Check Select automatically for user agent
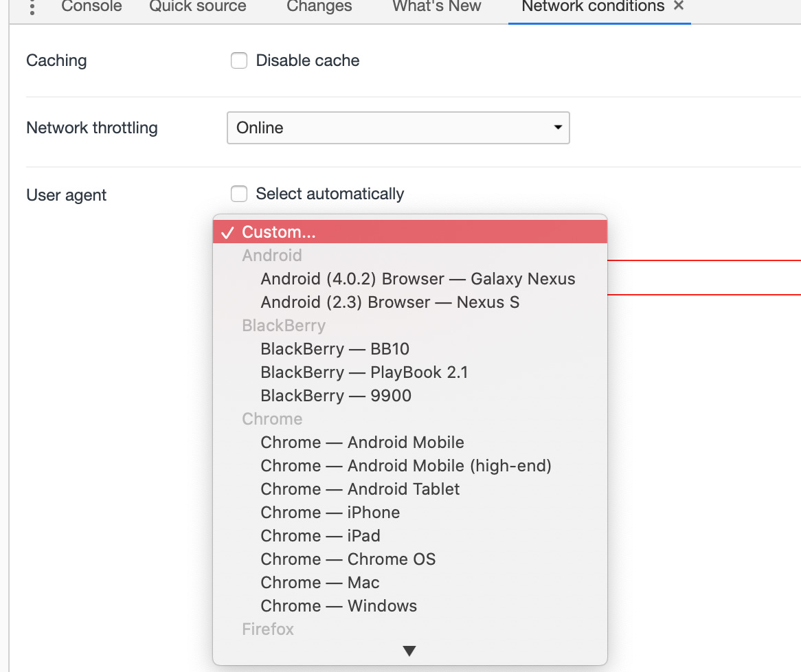Image resolution: width=801 pixels, height=672 pixels. click(238, 194)
